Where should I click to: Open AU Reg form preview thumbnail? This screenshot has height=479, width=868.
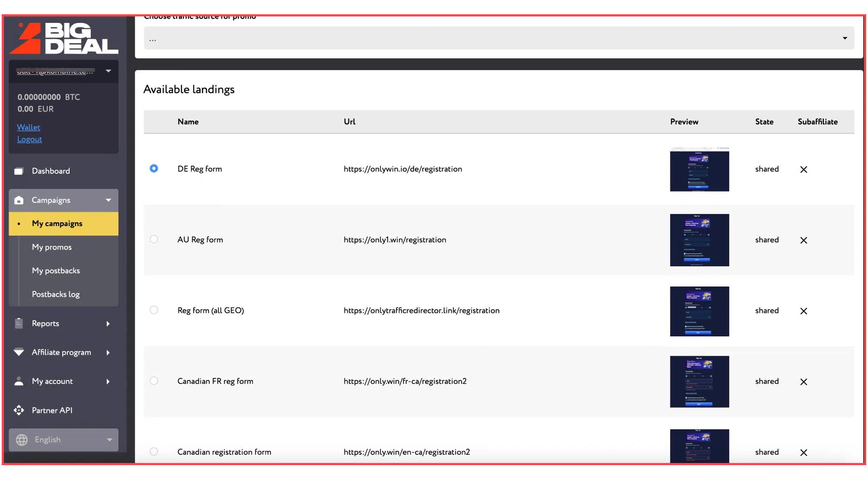point(699,240)
